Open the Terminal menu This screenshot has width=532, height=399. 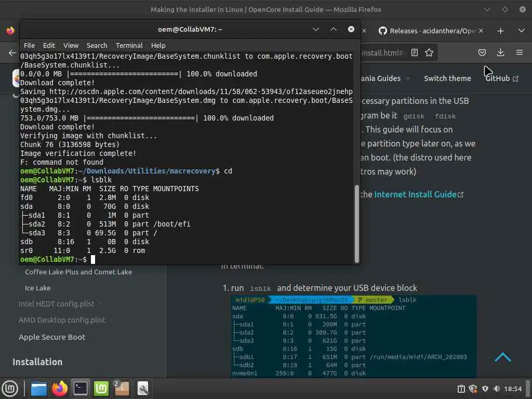click(x=129, y=46)
